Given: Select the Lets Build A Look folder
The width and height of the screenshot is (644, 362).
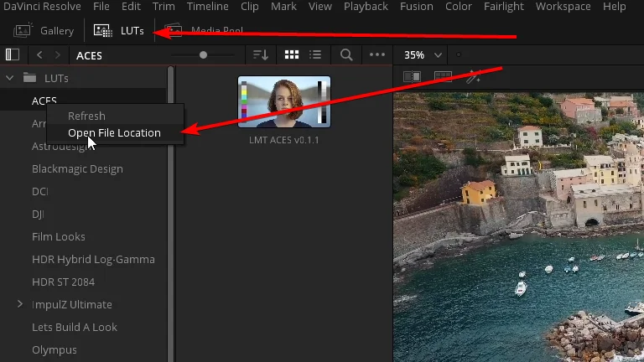Looking at the screenshot, I should tap(75, 327).
